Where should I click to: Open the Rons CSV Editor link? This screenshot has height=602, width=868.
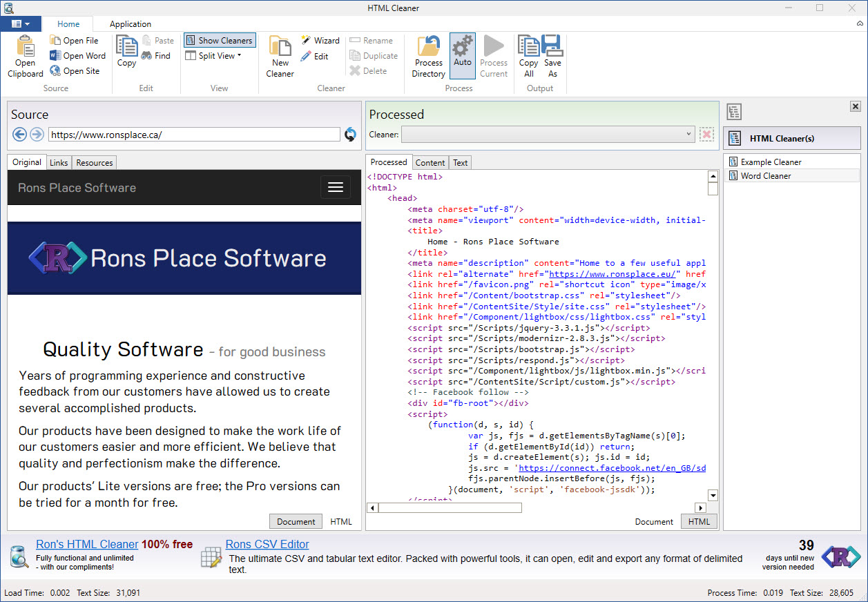click(x=267, y=545)
